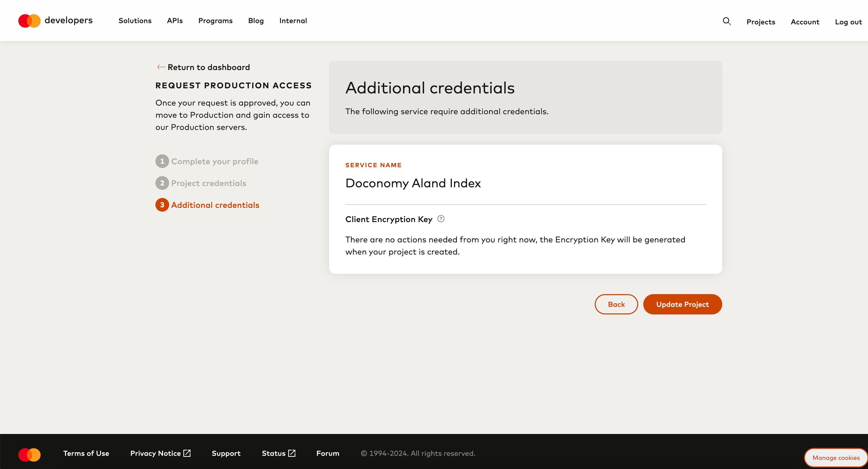Viewport: 868px width, 469px height.
Task: Open the Projects page
Action: pos(761,22)
